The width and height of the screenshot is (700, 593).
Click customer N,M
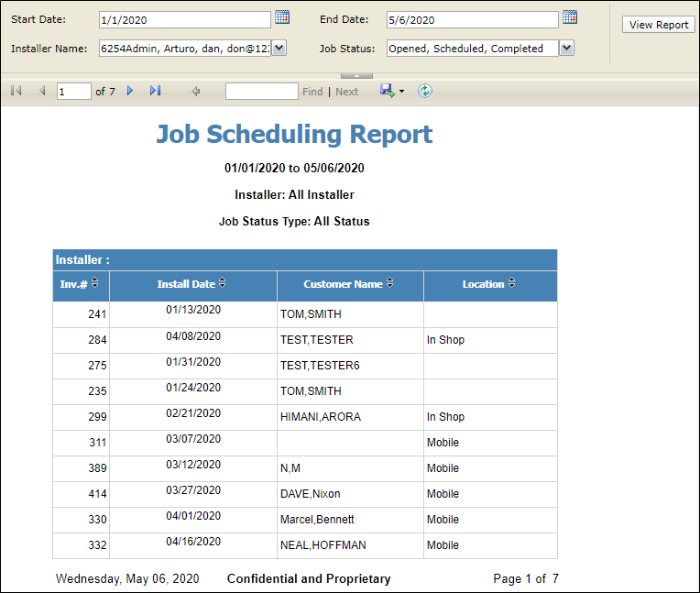(x=290, y=468)
